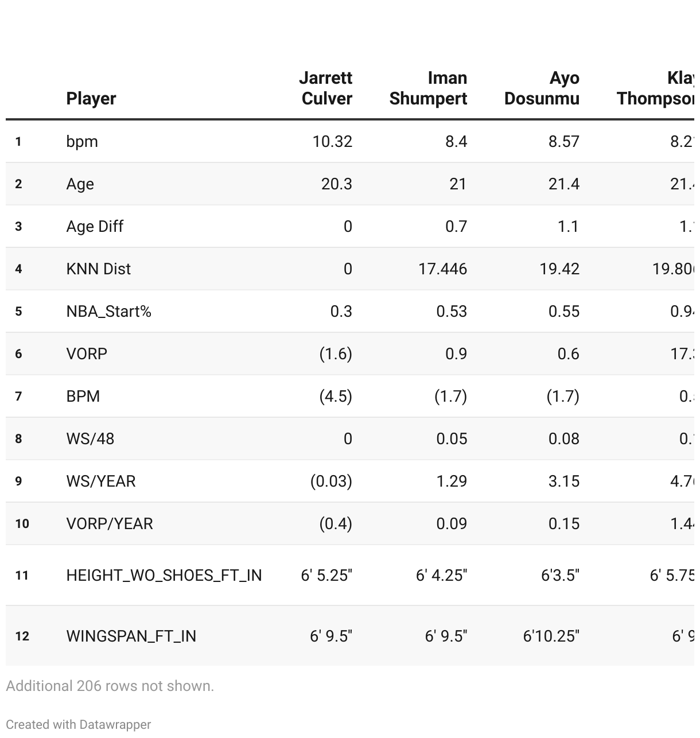Click Iman Shumpert's KNN Dist value 17.446
Image resolution: width=700 pixels, height=738 pixels.
pyautogui.click(x=442, y=269)
